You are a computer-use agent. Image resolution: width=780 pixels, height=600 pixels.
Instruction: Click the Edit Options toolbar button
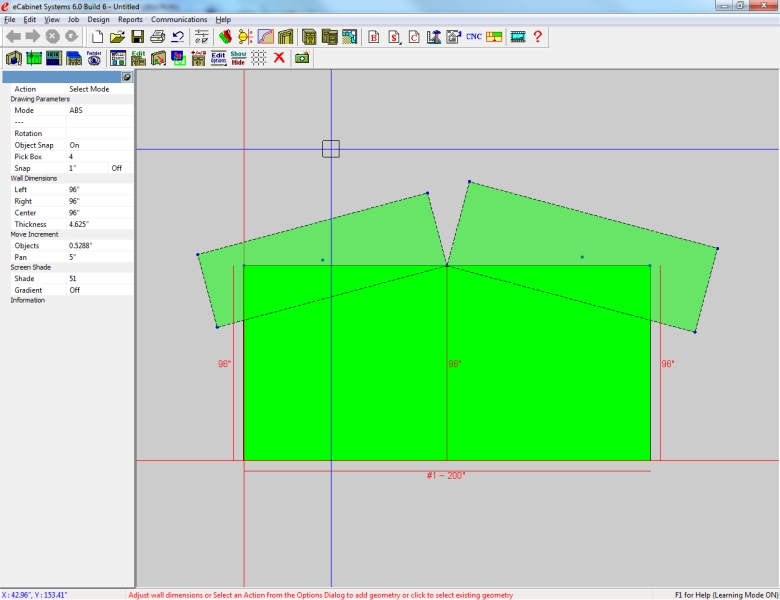[218, 58]
